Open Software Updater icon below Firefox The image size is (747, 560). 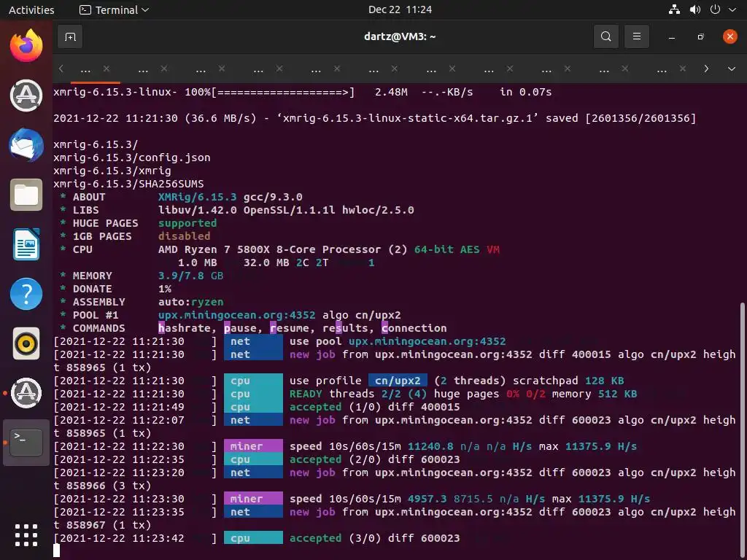click(26, 96)
